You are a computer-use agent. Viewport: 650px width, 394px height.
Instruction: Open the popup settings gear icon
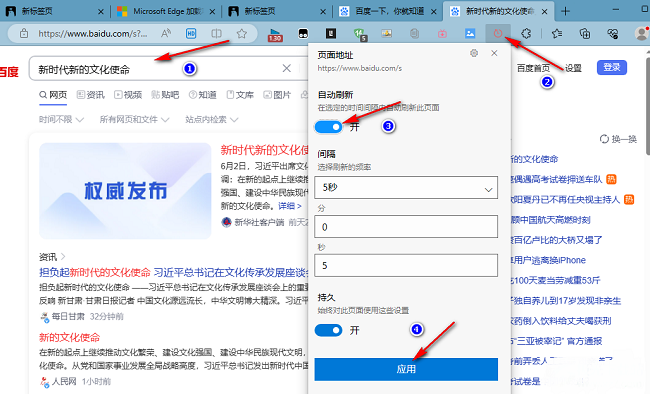tap(474, 53)
